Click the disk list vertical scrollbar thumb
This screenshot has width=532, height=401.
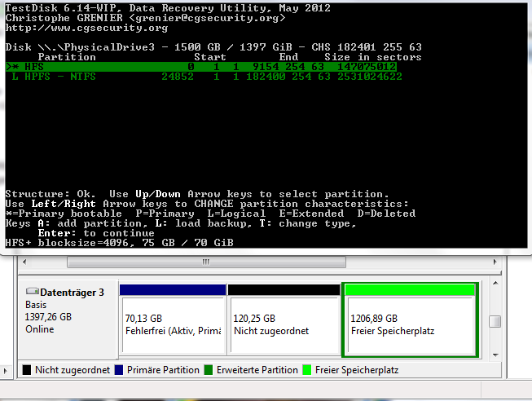point(495,322)
